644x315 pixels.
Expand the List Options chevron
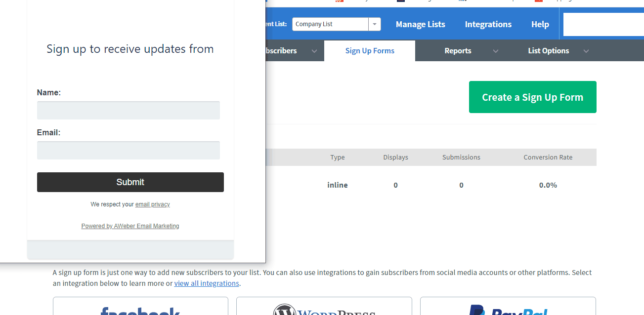point(586,51)
